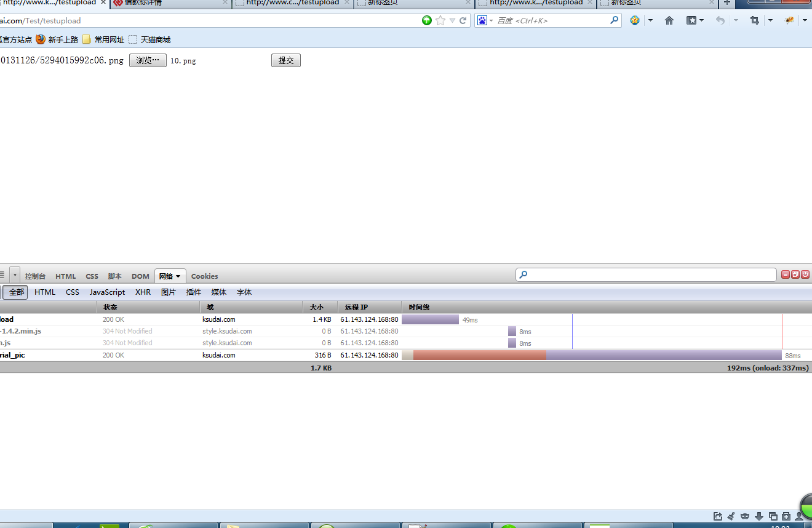Bookmark this page with the star icon
Image resolution: width=812 pixels, height=528 pixels.
coord(440,20)
